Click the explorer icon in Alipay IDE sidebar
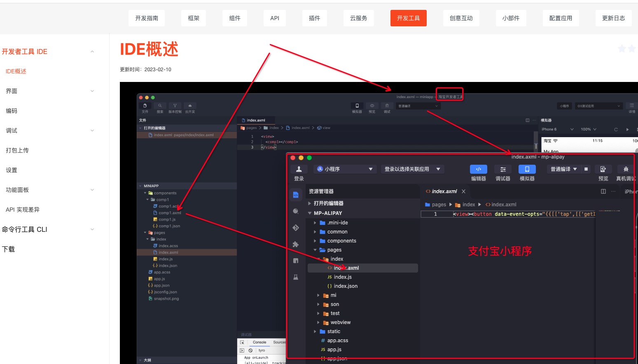Viewport: 638px width, 364px height. (x=296, y=195)
